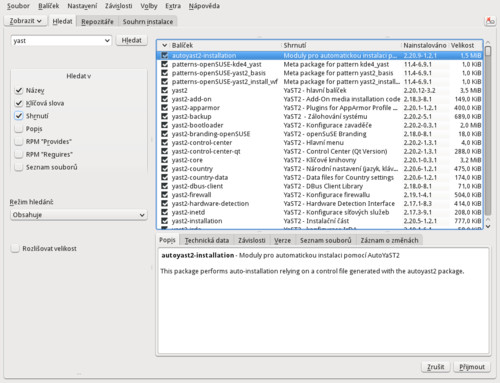Open the Nastavení menu
Image resolution: width=500 pixels, height=383 pixels.
click(82, 6)
